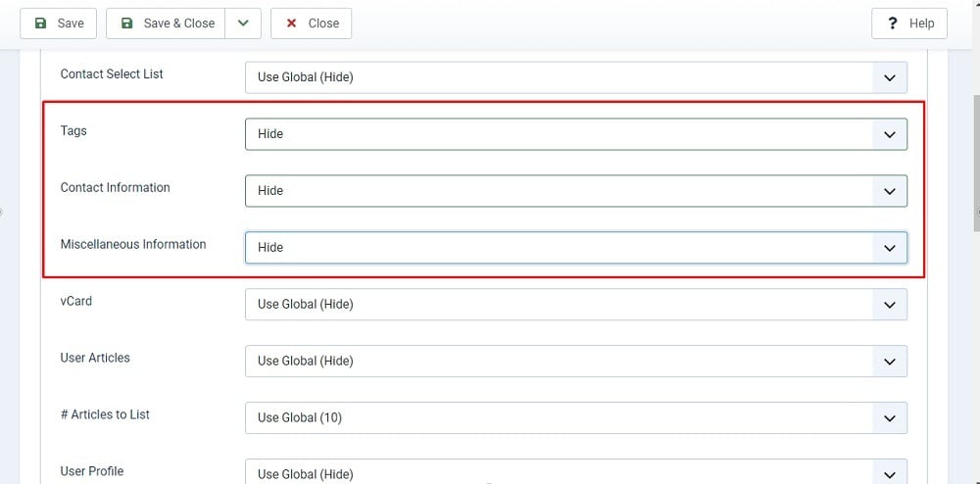Click the # Articles to List label

[x=105, y=414]
